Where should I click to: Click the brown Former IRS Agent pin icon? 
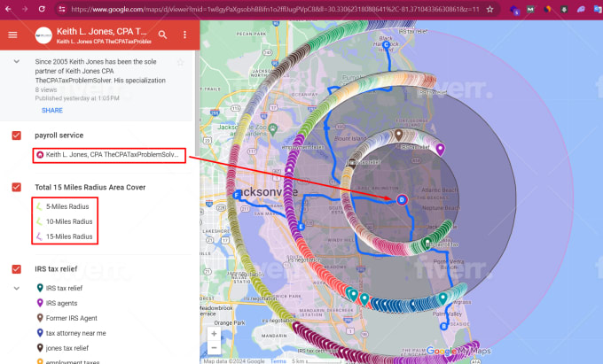tap(40, 318)
